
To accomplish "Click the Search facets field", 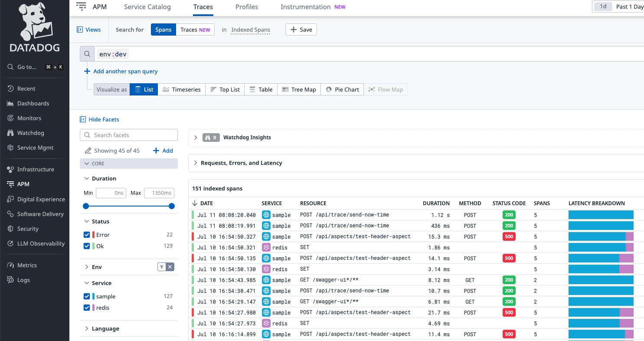I will [129, 135].
